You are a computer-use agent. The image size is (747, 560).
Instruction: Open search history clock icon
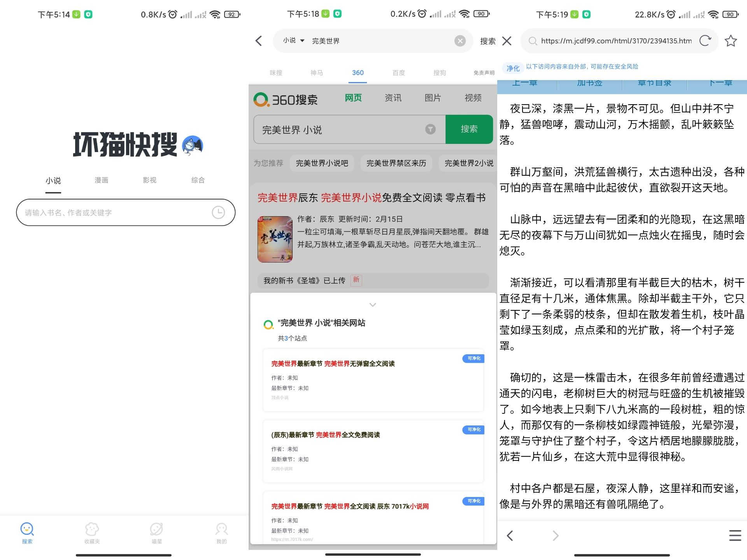[x=218, y=212]
